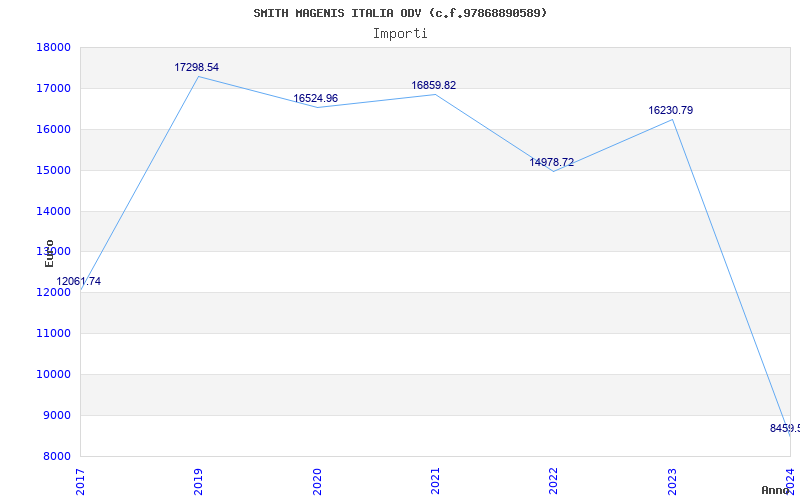Select the 12061.74 data label
800x500 pixels.
point(79,281)
